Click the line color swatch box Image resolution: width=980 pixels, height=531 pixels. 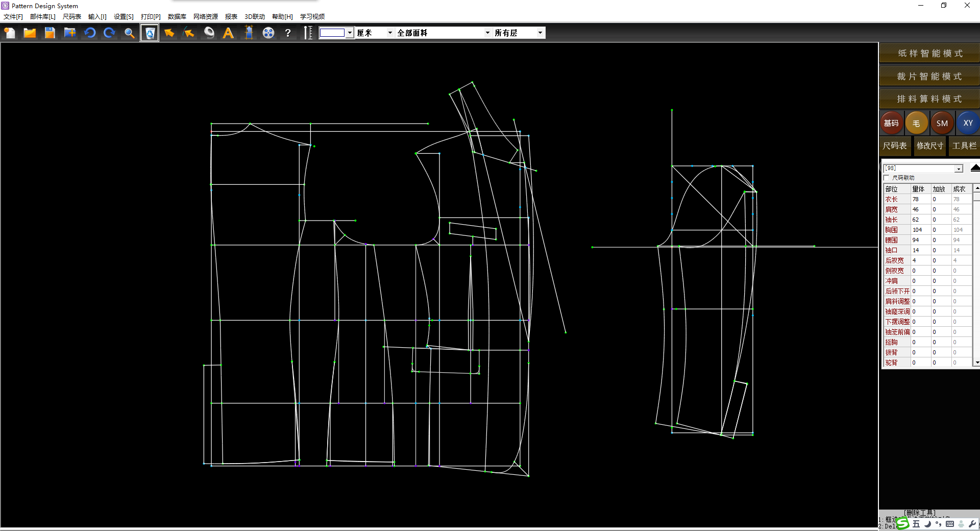332,33
